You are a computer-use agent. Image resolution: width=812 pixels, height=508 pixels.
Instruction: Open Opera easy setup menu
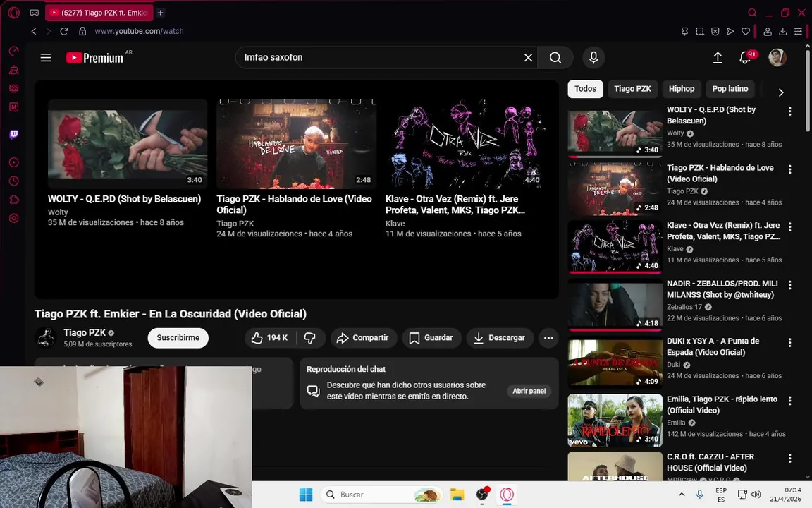click(798, 31)
